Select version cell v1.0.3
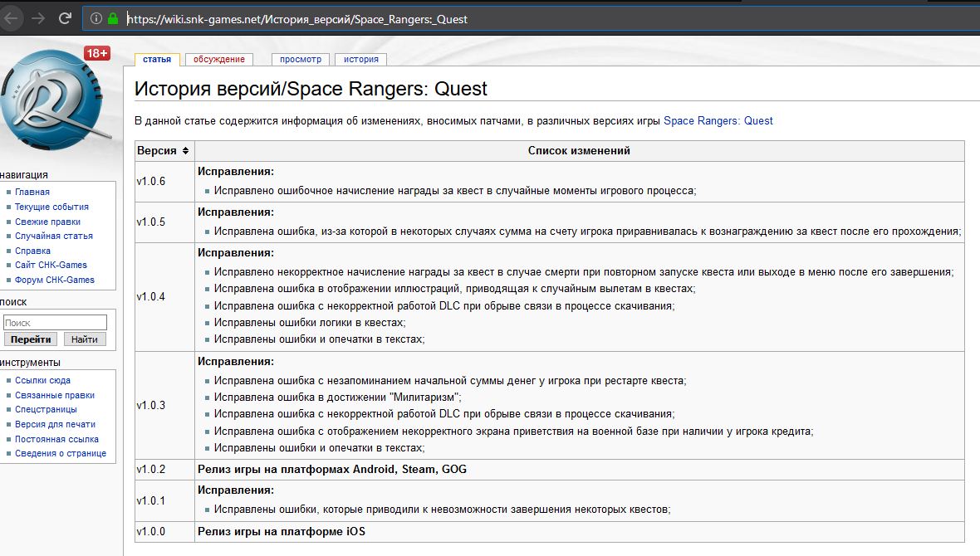 tap(164, 406)
